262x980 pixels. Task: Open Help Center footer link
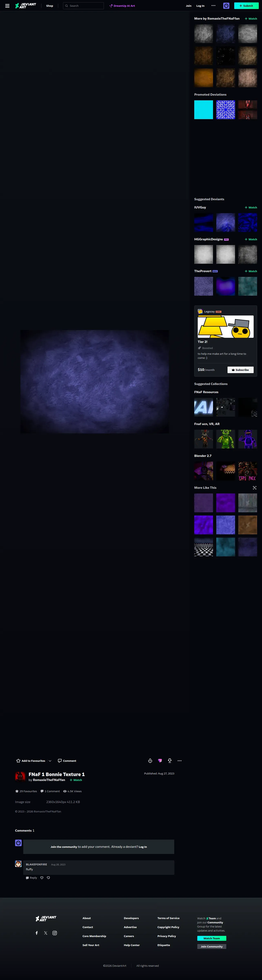(132, 945)
